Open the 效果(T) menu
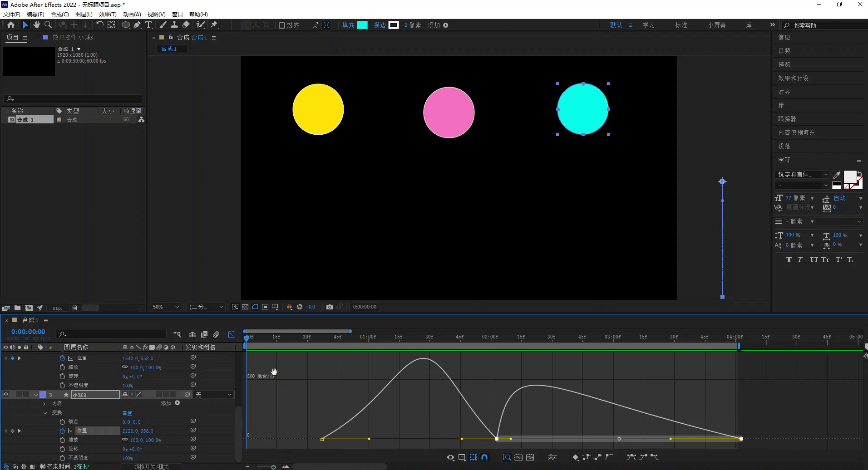 [108, 15]
